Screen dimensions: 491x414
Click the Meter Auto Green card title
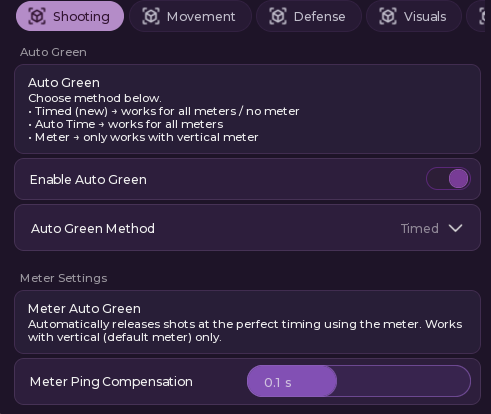[84, 309]
